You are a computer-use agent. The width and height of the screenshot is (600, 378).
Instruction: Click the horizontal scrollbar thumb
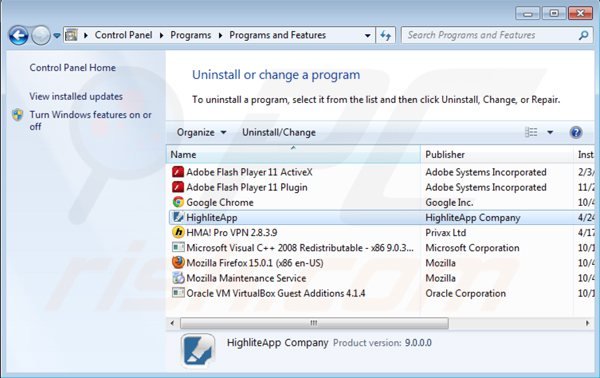(314, 323)
